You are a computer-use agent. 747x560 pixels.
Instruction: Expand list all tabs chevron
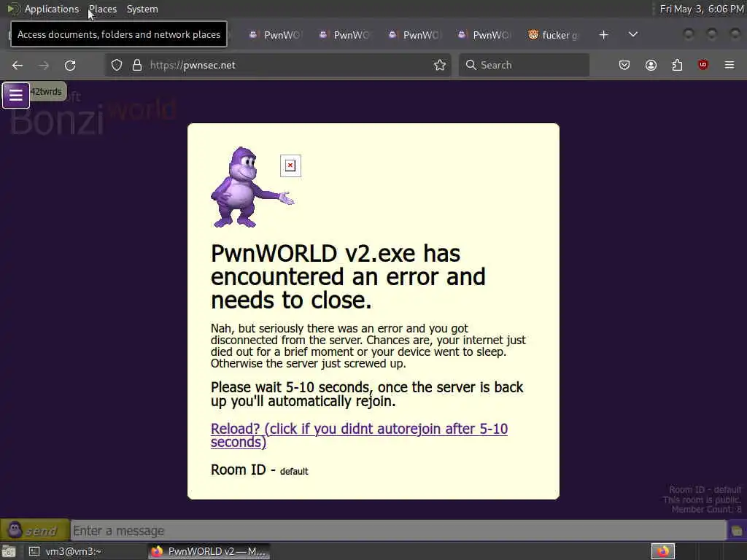633,35
